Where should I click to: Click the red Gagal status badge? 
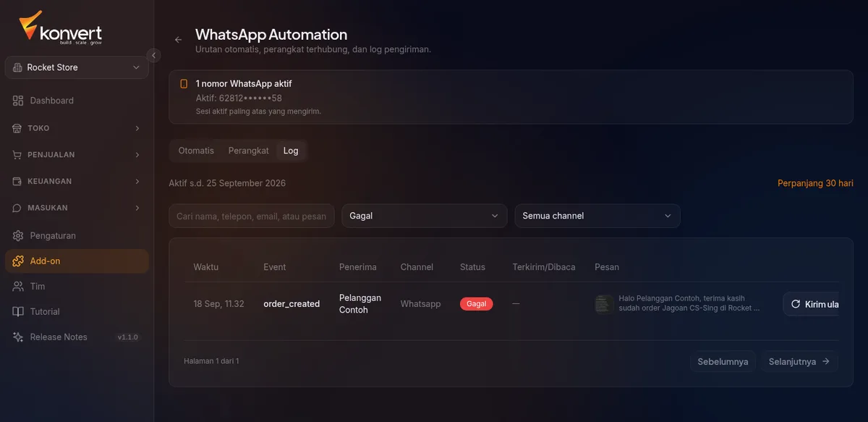pos(477,304)
